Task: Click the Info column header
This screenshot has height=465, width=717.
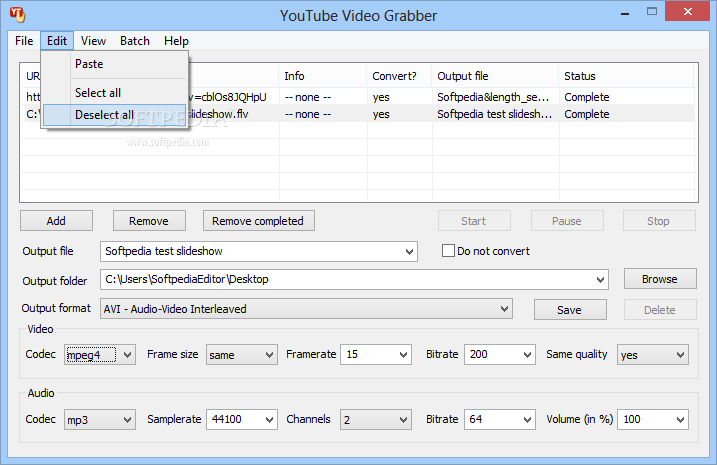Action: point(323,76)
